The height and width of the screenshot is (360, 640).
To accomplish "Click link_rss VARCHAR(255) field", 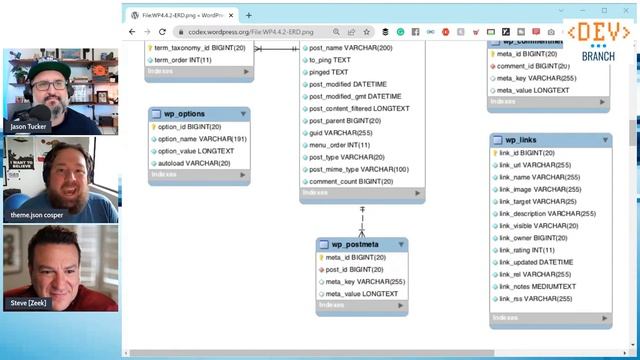I will pos(536,299).
